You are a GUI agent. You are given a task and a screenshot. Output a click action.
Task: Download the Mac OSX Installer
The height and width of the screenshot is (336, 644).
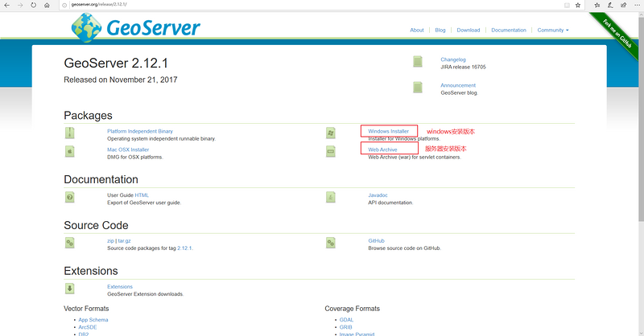[x=128, y=150]
